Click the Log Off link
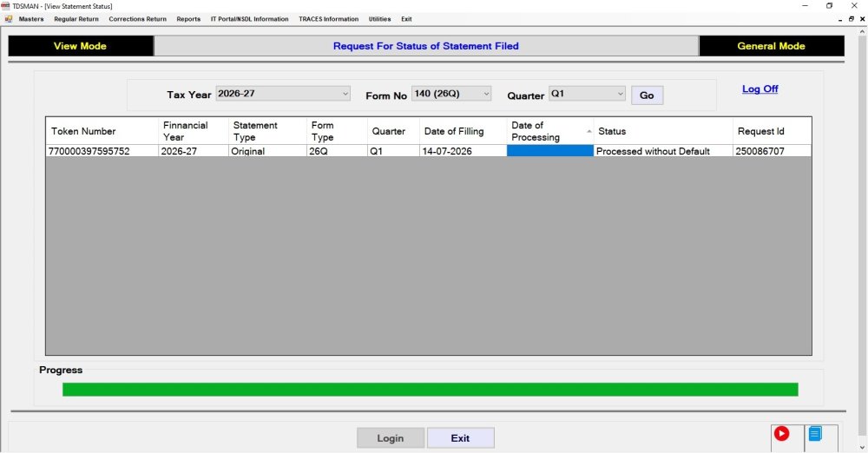Viewport: 868px width, 453px height. click(759, 89)
